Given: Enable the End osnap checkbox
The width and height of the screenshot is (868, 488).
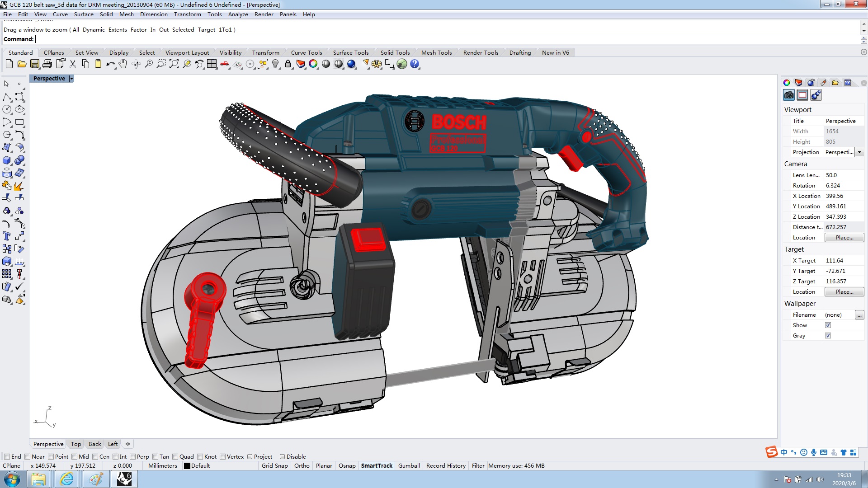Looking at the screenshot, I should click(x=7, y=456).
